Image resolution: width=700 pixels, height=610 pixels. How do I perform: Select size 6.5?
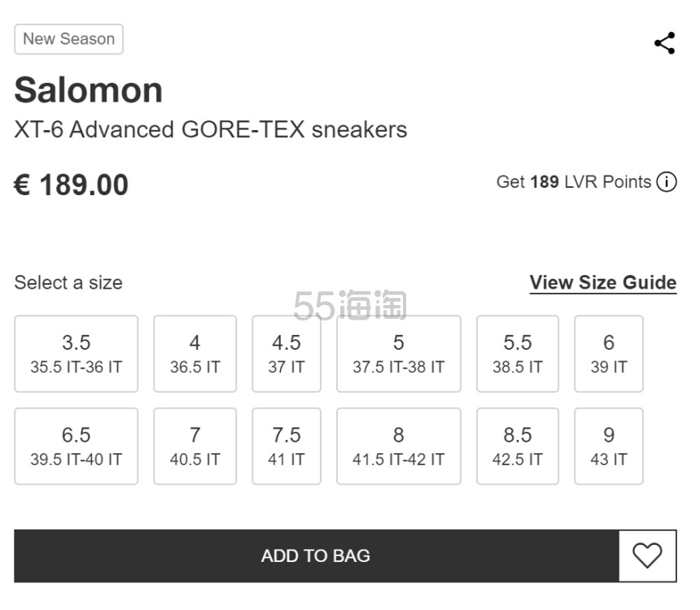(76, 446)
